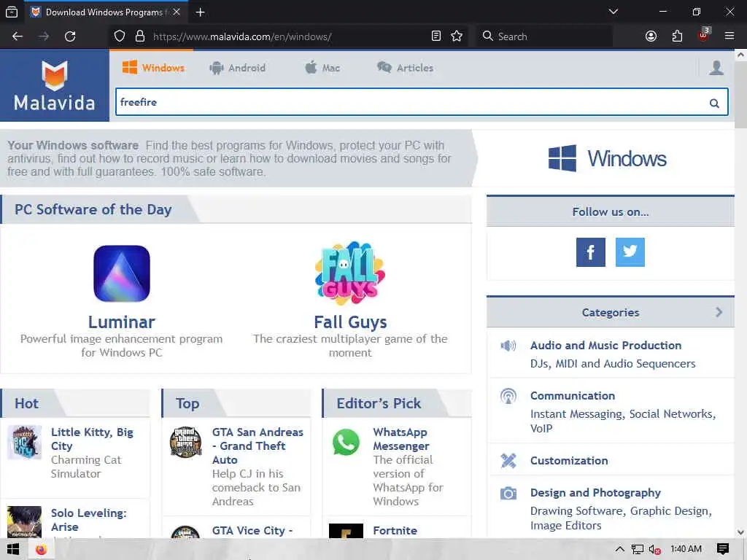Click the muted volume tray icon

pos(654,550)
